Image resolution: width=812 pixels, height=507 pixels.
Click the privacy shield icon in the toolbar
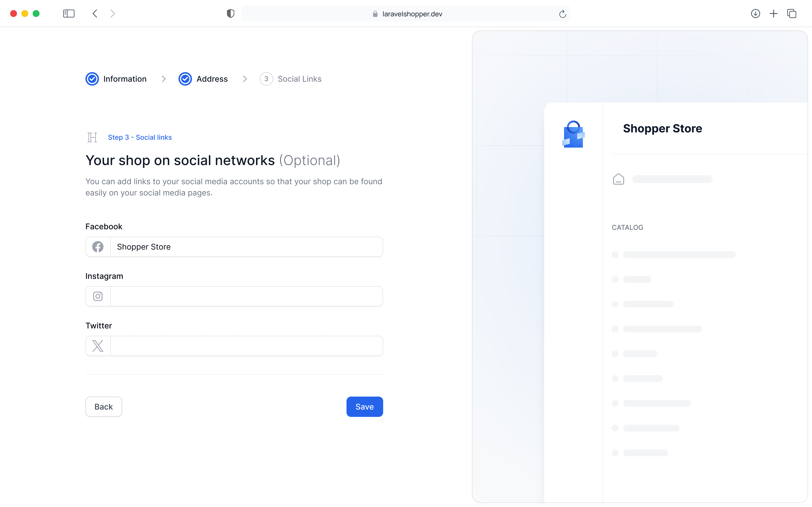coord(230,14)
